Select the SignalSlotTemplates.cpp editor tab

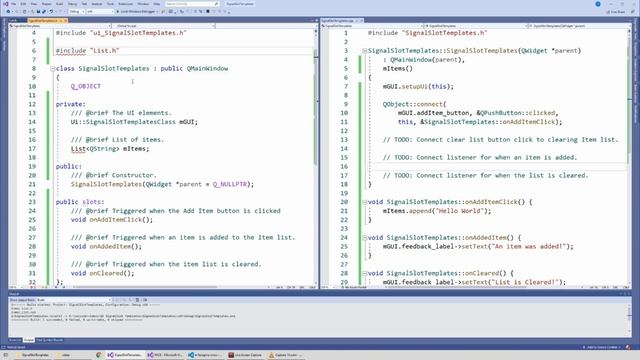337,20
